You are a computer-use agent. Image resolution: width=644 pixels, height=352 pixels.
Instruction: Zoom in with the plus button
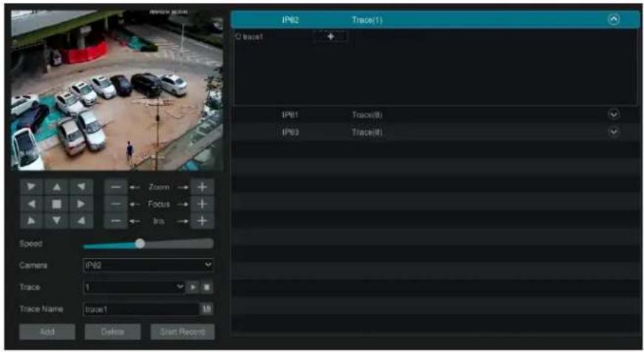202,187
